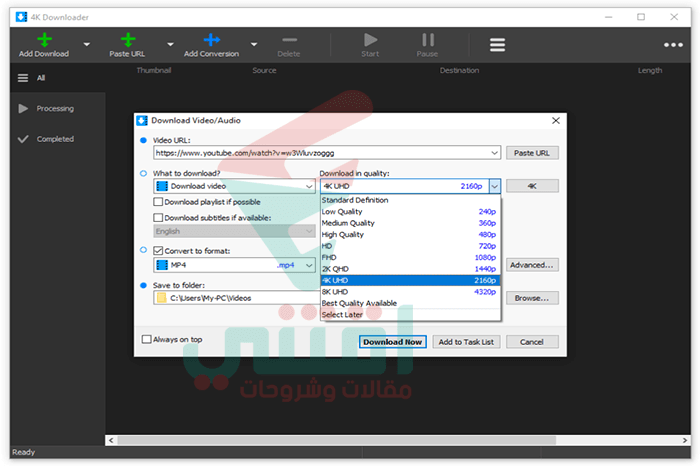Screen dimensions: 700x466
Task: Click the Thumbnail column header
Action: (x=154, y=70)
